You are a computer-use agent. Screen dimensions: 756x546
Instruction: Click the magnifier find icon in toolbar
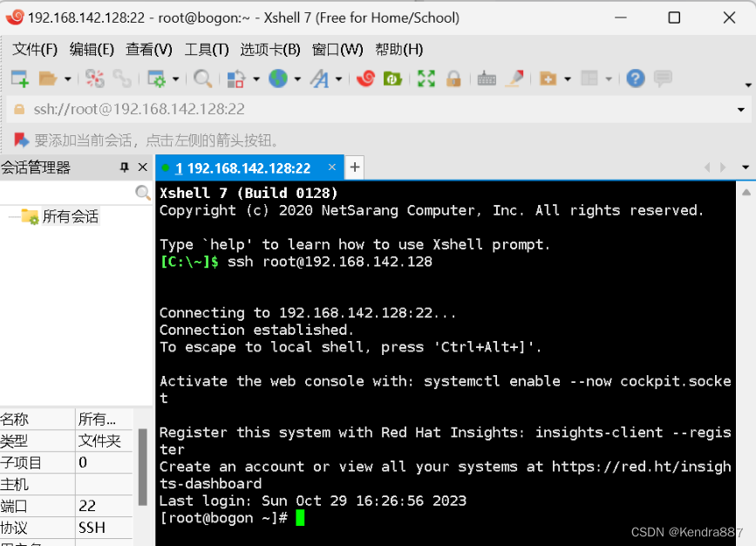coord(202,78)
